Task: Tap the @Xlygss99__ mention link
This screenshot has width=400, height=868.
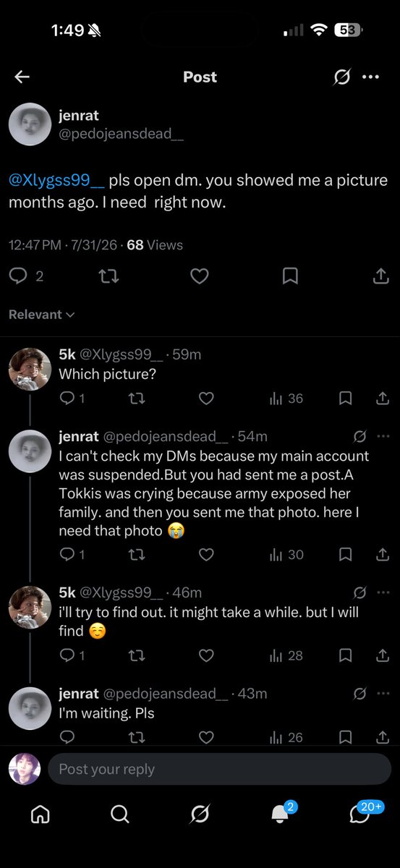Action: tap(57, 180)
